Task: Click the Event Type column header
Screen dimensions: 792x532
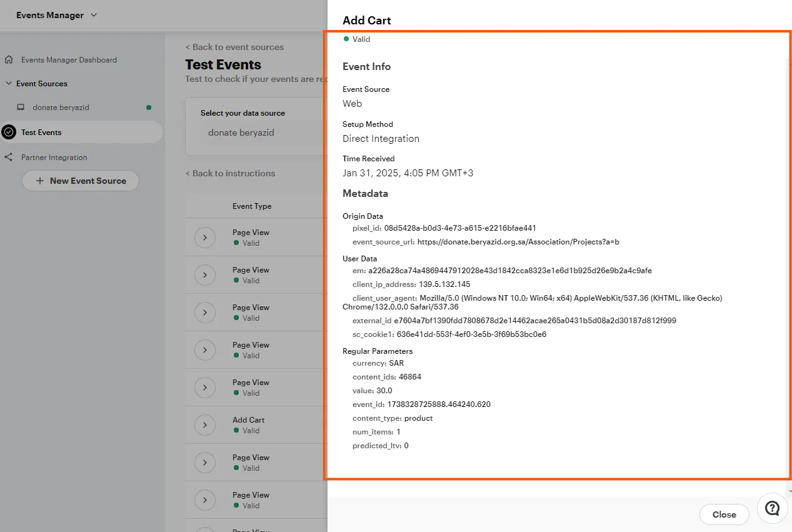Action: coord(252,206)
